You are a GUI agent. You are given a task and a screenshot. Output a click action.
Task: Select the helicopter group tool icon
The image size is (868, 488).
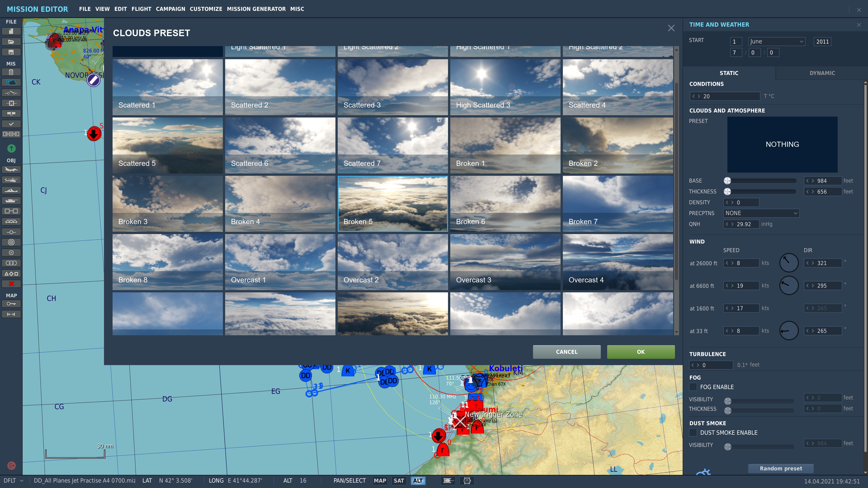(11, 180)
